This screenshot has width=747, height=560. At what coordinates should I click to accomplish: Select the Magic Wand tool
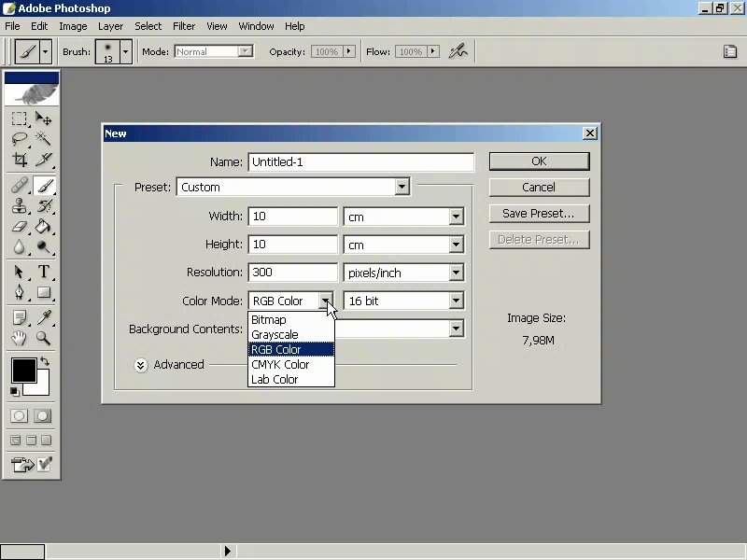pos(43,138)
